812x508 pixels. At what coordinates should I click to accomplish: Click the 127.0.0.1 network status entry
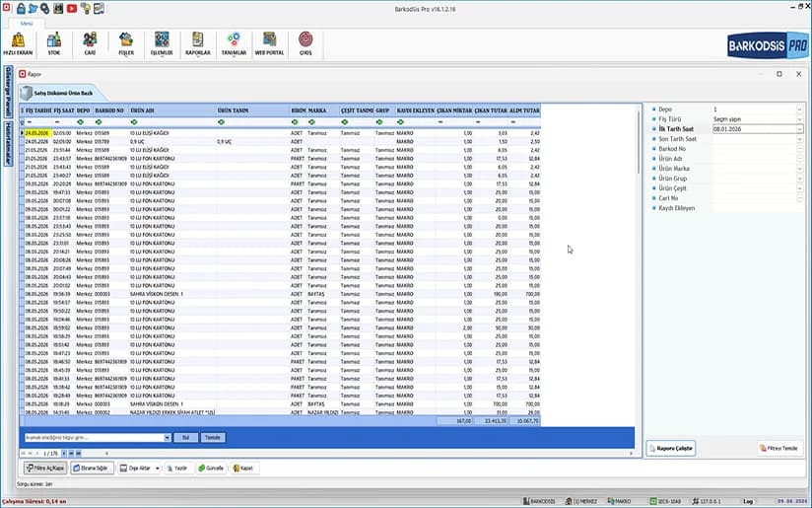tap(707, 501)
